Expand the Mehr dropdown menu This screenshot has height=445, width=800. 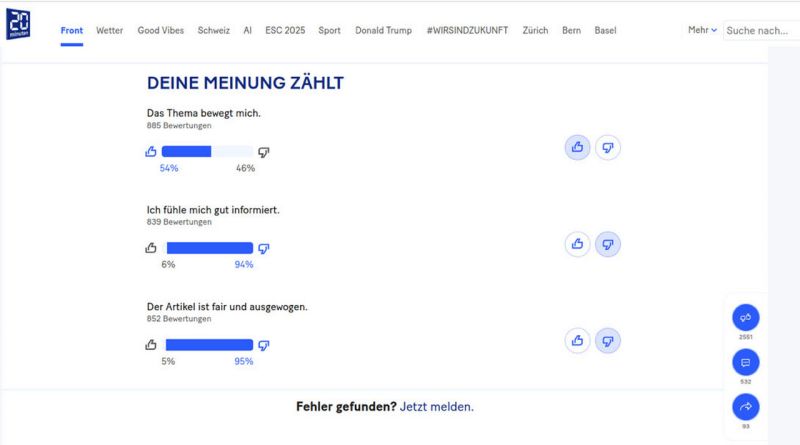(702, 30)
